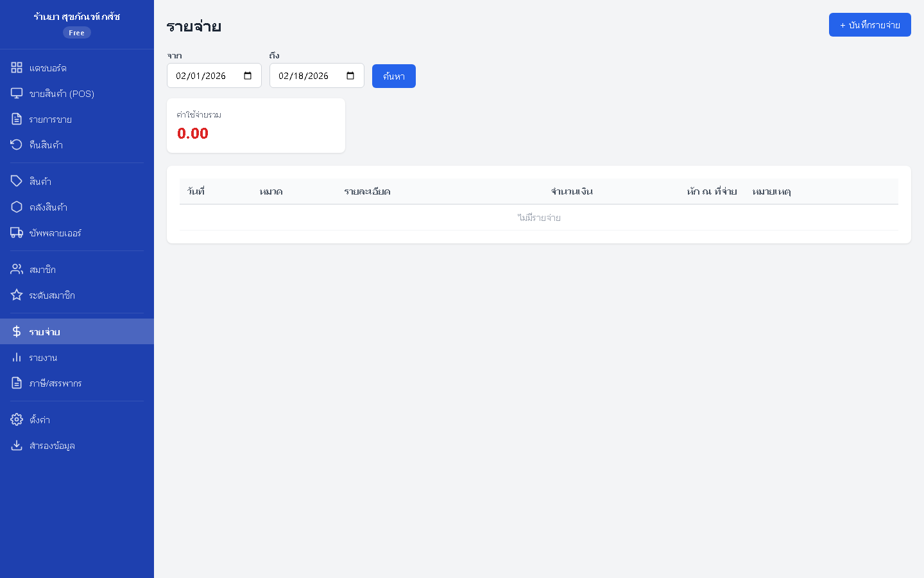
Task: Click the membership level star icon
Action: coord(17,295)
